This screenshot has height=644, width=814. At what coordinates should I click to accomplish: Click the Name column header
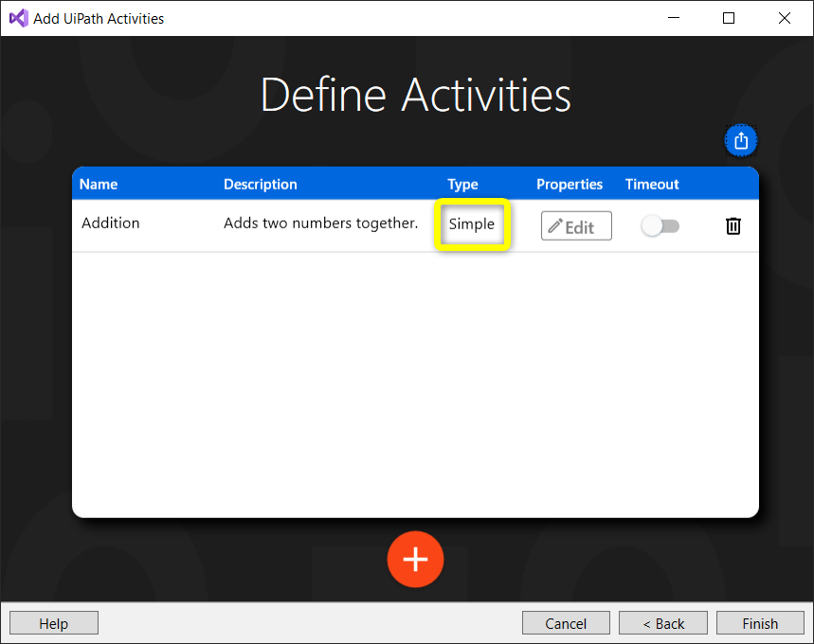coord(99,184)
